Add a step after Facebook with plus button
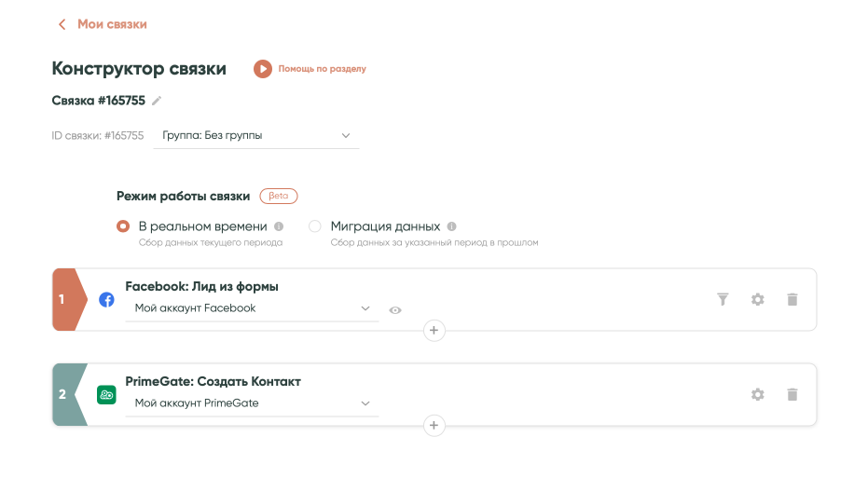Viewport: 868px width, 478px height. 434,330
